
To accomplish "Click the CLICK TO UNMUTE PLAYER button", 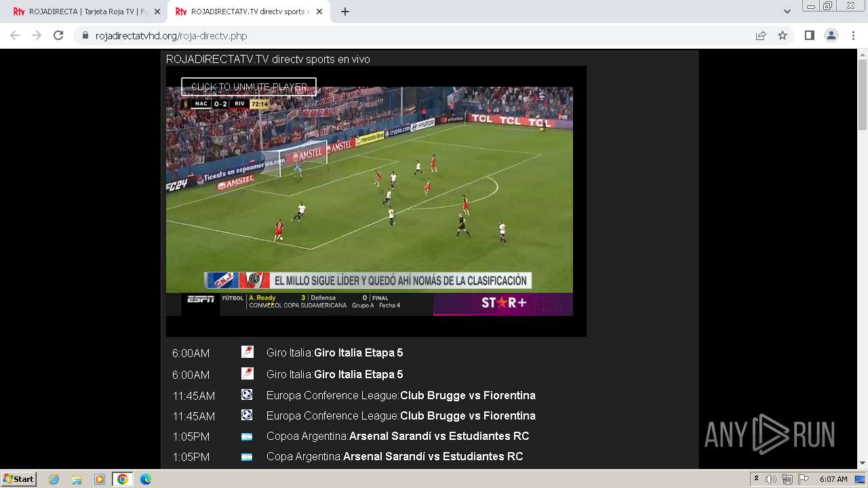I will 249,87.
